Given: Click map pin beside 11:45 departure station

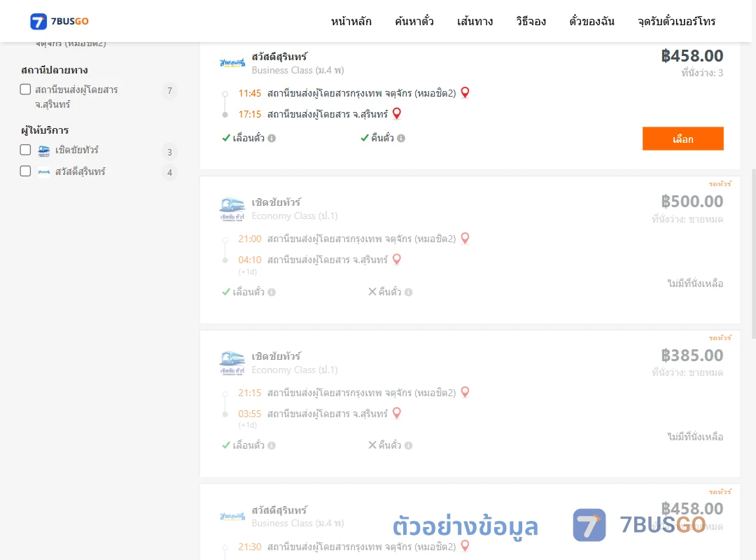Looking at the screenshot, I should (465, 92).
